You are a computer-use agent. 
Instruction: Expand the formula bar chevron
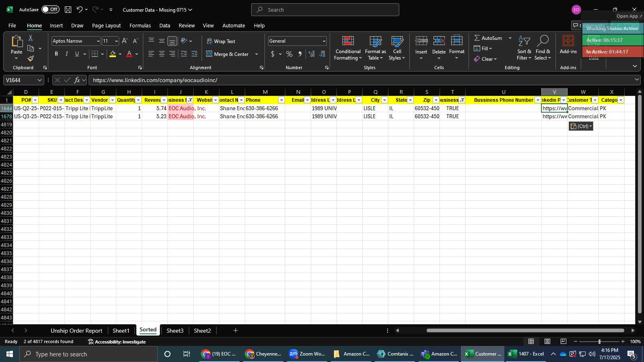(637, 80)
